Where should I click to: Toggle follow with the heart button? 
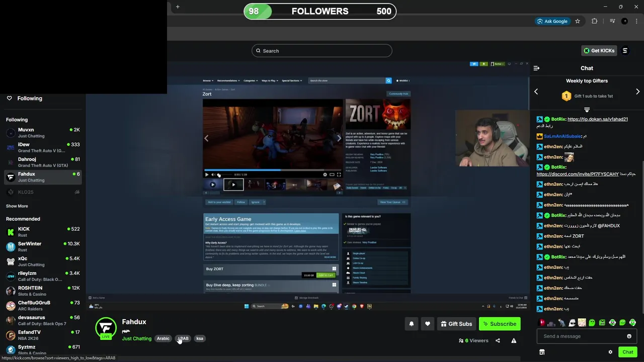click(428, 324)
